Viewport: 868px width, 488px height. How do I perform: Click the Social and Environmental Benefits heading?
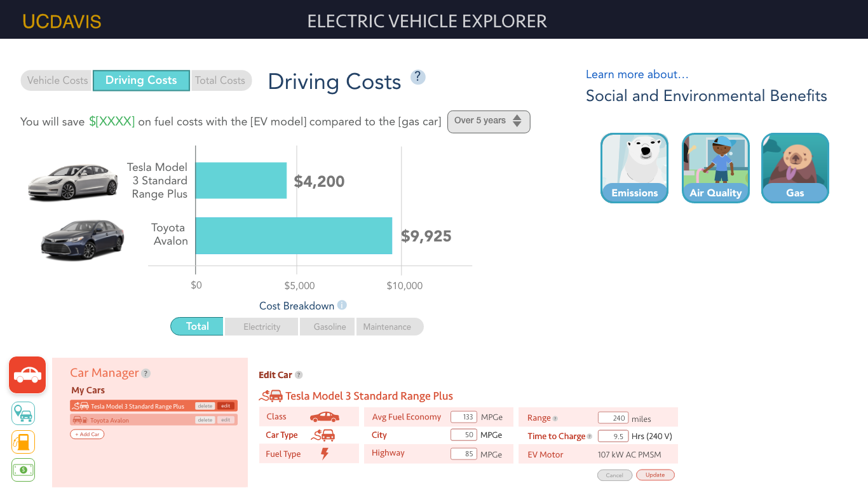pos(707,96)
